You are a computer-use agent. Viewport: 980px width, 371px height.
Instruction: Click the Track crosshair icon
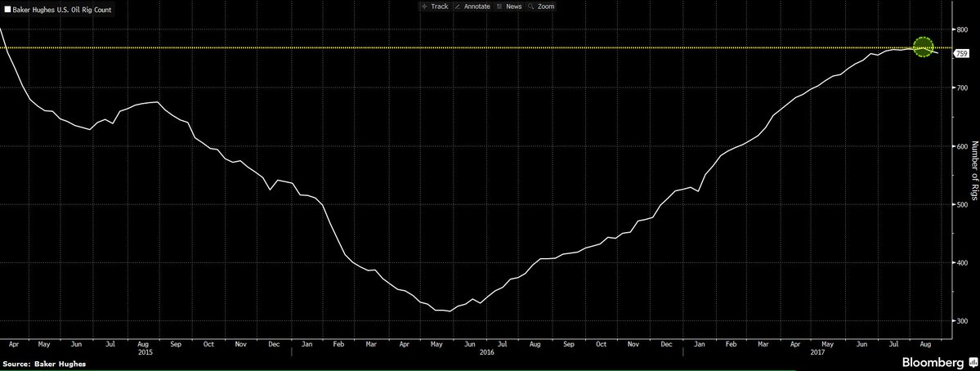pyautogui.click(x=423, y=7)
